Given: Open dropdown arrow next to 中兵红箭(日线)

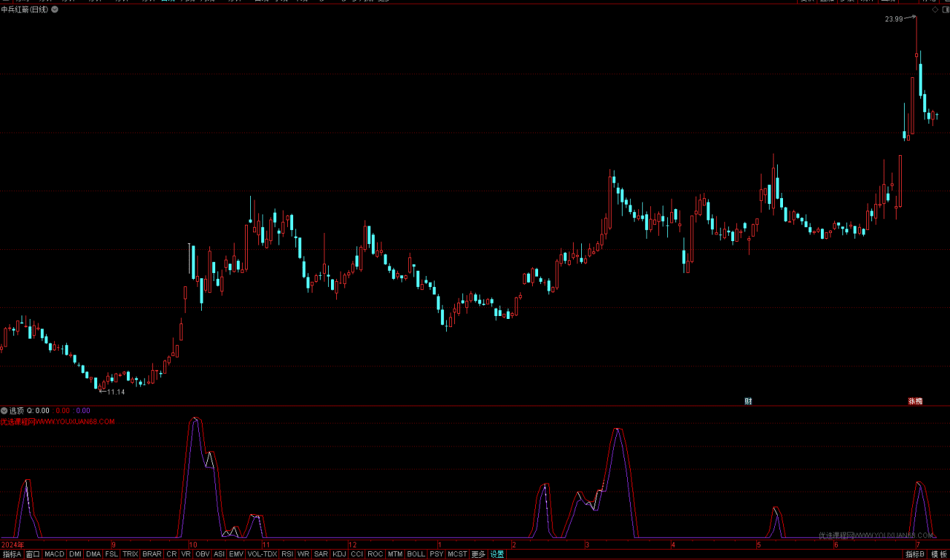Looking at the screenshot, I should point(55,10).
